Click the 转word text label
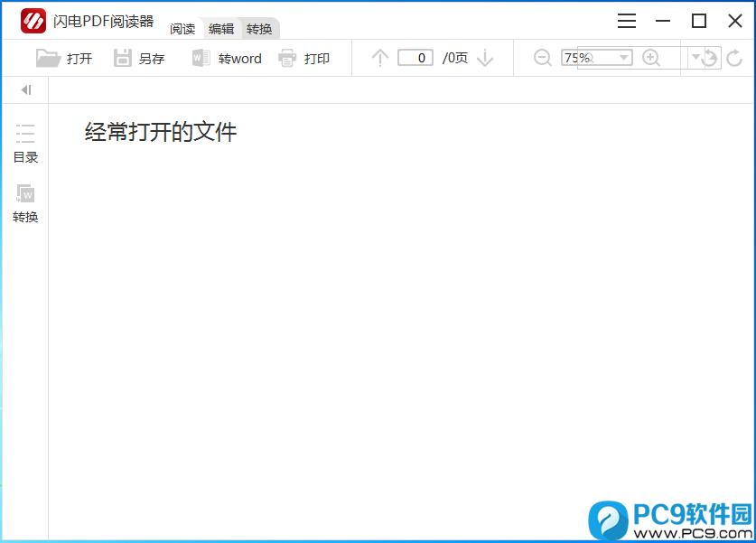Image resolution: width=756 pixels, height=543 pixels. point(239,59)
